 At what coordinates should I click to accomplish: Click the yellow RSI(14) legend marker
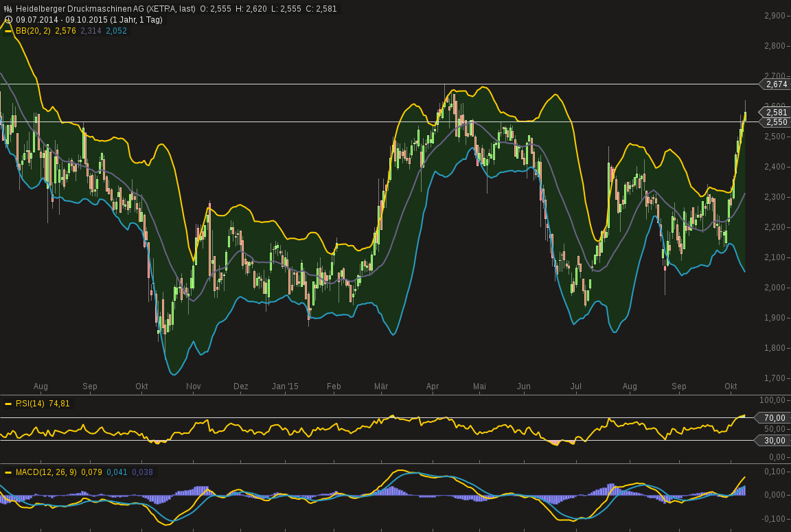coord(8,404)
